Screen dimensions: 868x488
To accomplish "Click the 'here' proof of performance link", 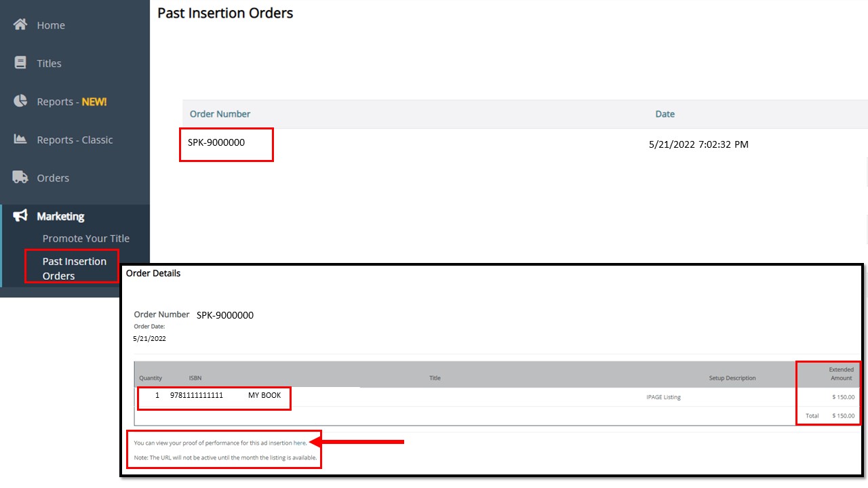I will [x=299, y=443].
